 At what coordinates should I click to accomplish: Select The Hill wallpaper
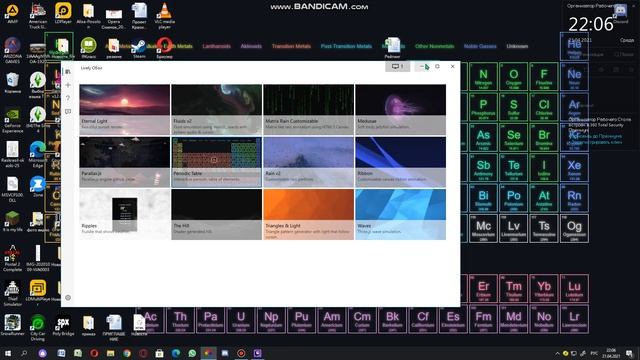tap(216, 214)
